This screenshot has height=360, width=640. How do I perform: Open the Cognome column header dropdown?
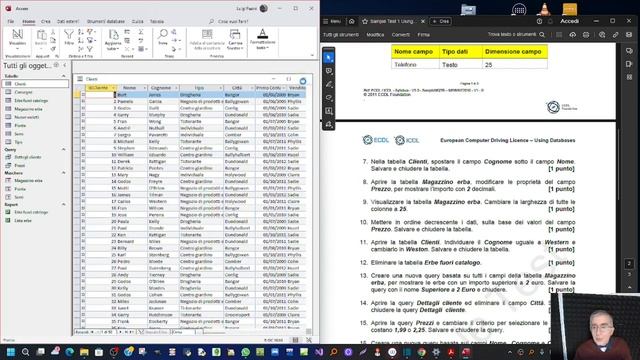176,88
